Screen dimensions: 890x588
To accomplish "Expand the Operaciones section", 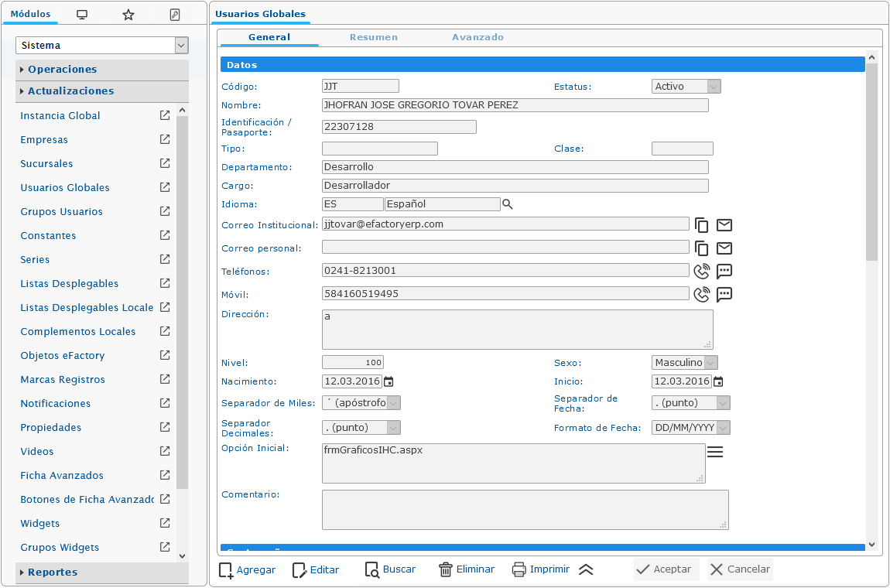I will coord(62,69).
